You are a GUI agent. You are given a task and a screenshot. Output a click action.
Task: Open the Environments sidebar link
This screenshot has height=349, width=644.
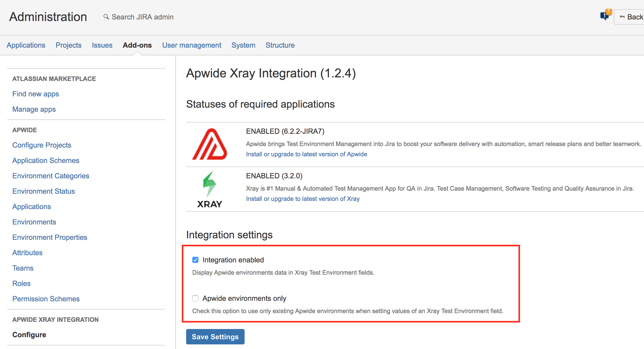pos(34,222)
